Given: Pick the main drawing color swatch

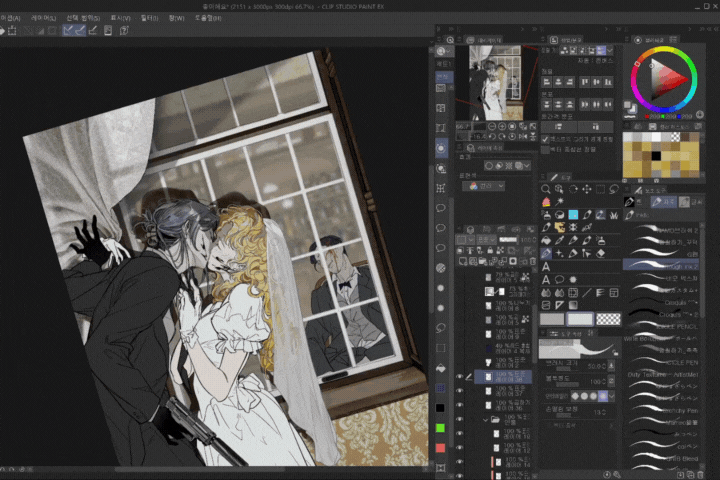Looking at the screenshot, I should click(x=551, y=319).
